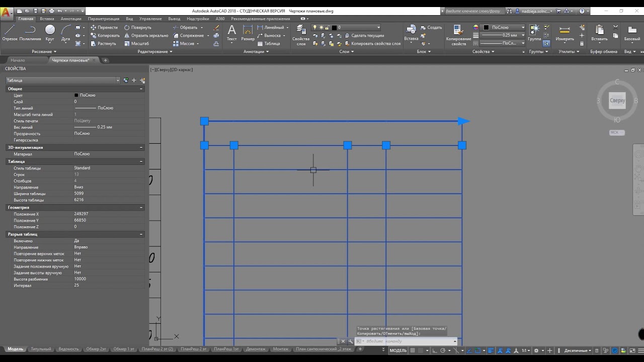Open the Десятичные units dropdown

coord(578,350)
